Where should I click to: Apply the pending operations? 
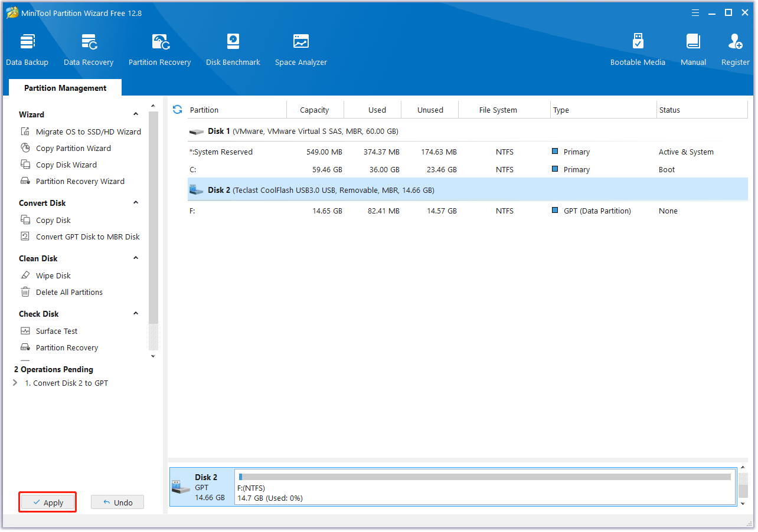pyautogui.click(x=48, y=503)
